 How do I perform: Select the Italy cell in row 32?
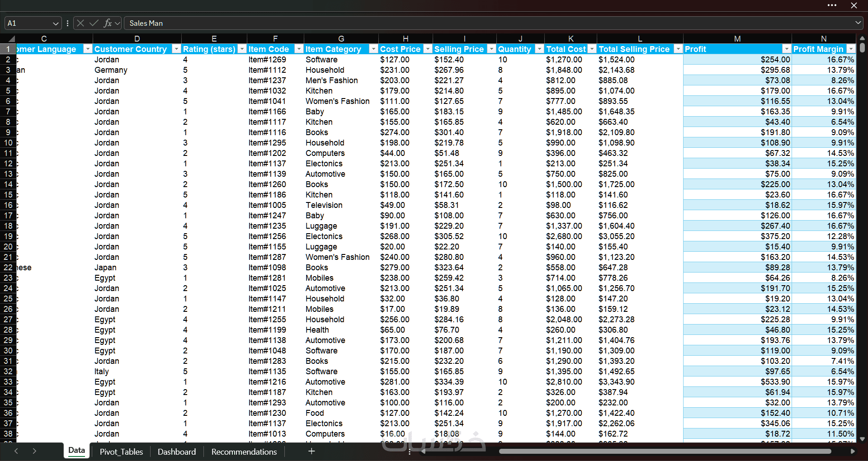(x=137, y=372)
